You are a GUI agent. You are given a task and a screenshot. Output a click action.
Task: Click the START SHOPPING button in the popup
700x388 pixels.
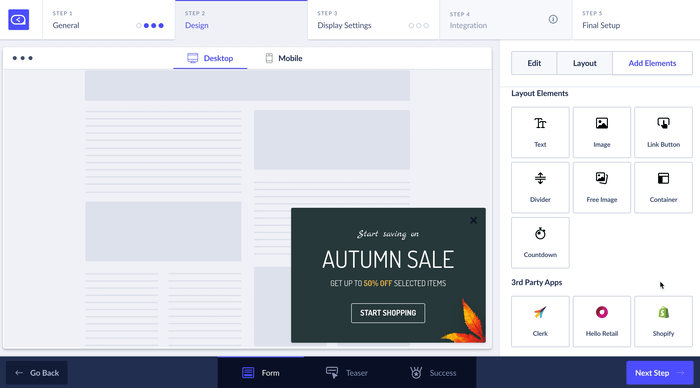pos(388,313)
